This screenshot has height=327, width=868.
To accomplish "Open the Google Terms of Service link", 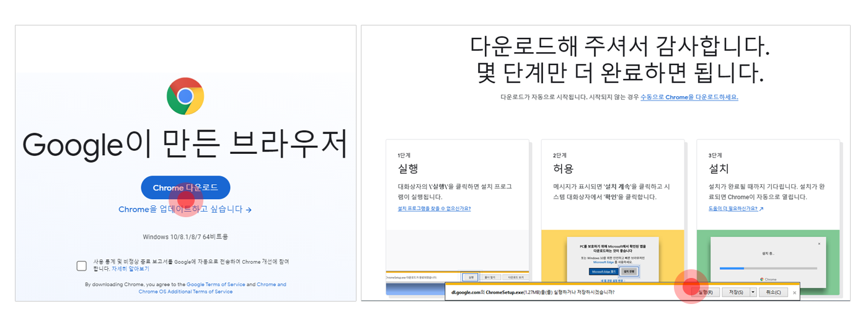I will coord(216,284).
